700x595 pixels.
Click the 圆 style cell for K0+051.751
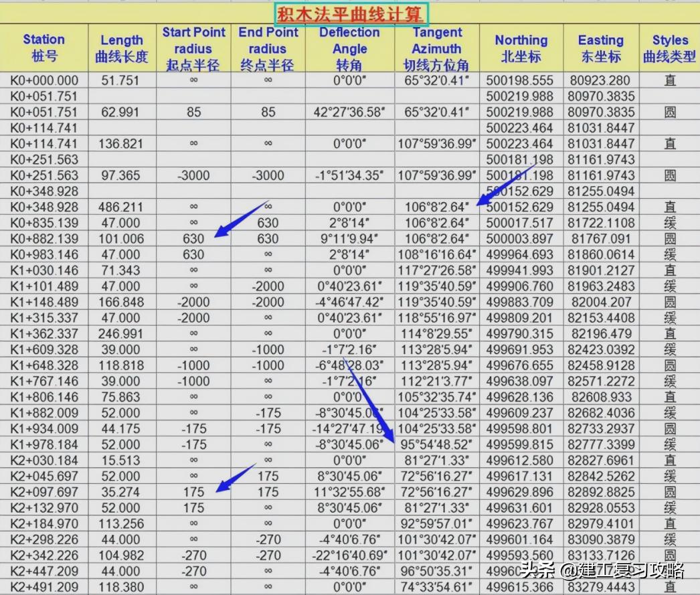coord(670,111)
